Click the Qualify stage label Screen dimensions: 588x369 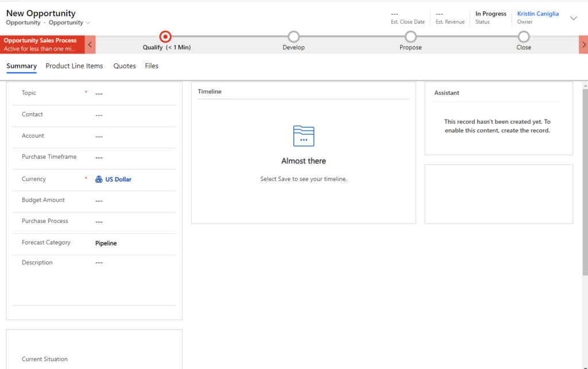pyautogui.click(x=167, y=47)
